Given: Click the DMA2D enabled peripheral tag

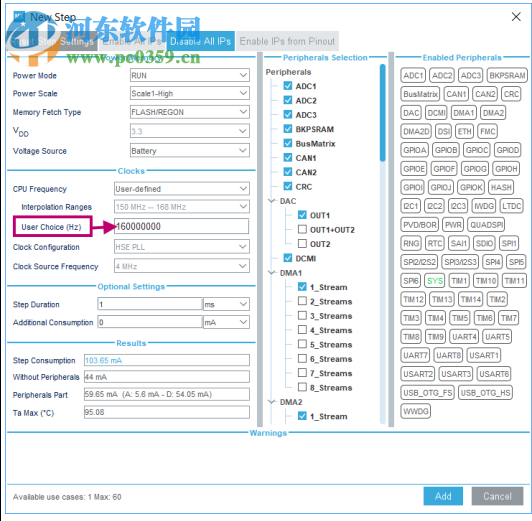Looking at the screenshot, I should tap(416, 131).
